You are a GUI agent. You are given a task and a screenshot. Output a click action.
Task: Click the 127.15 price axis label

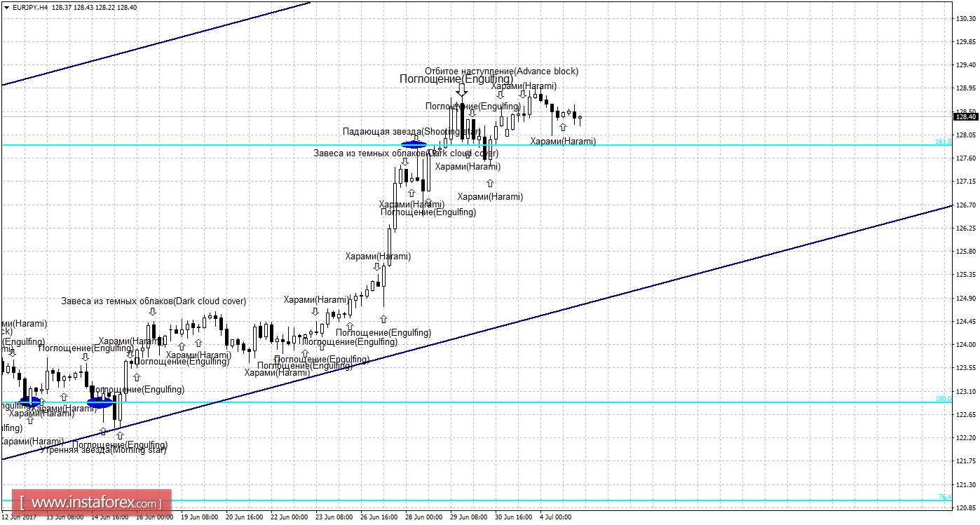click(x=966, y=182)
